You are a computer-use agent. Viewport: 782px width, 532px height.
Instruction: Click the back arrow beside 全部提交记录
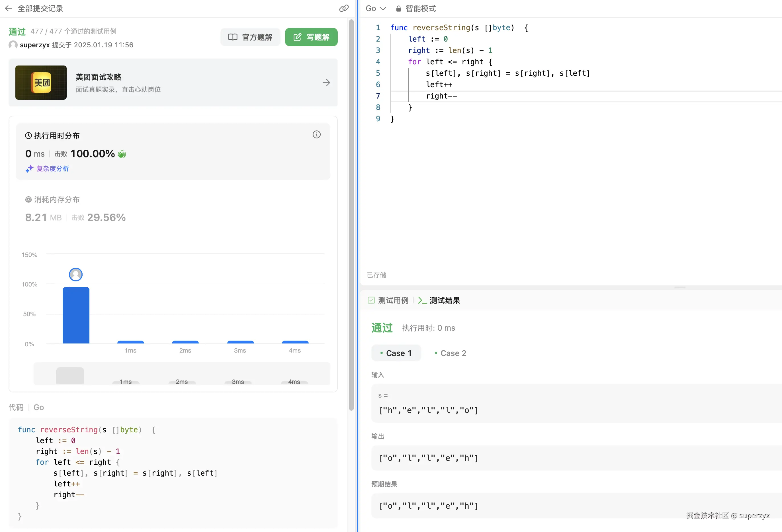click(9, 9)
